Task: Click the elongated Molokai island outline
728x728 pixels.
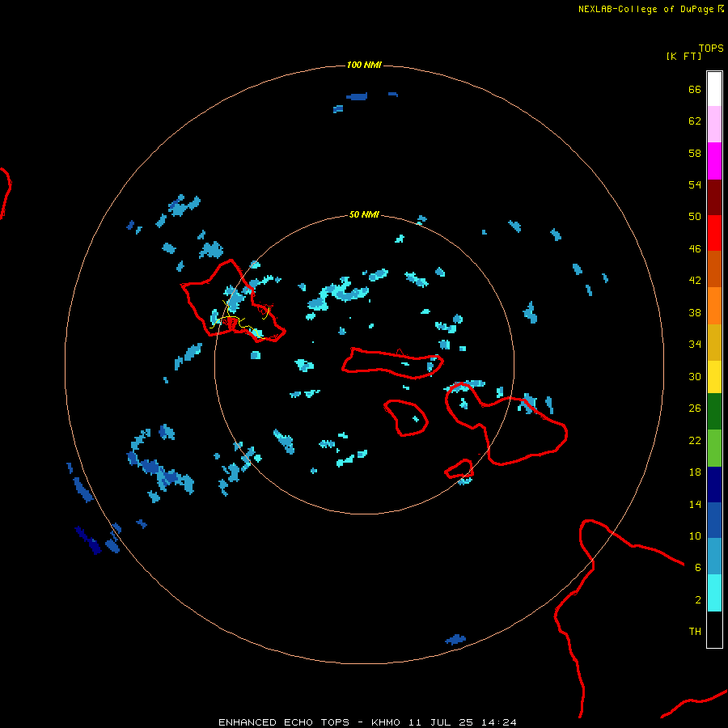Action: 393,363
